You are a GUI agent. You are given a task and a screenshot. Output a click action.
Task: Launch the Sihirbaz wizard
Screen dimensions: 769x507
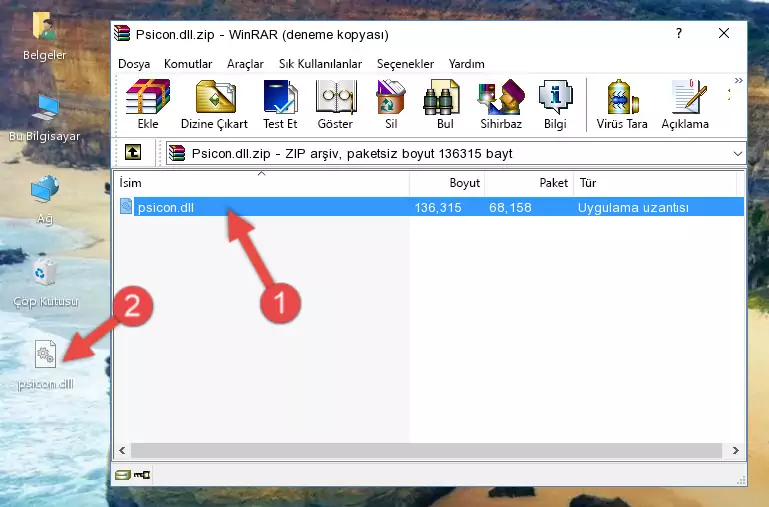tap(501, 104)
